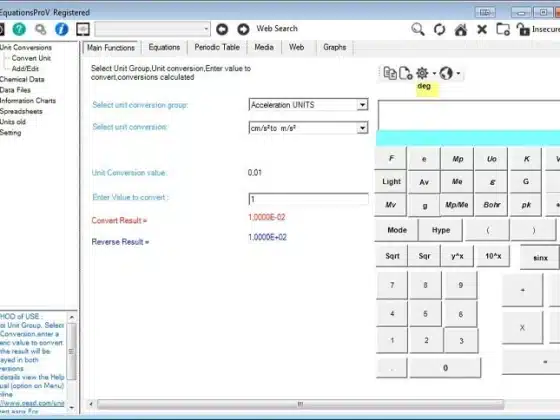Click the Uo constant key
This screenshot has width=560, height=420.
tap(491, 159)
